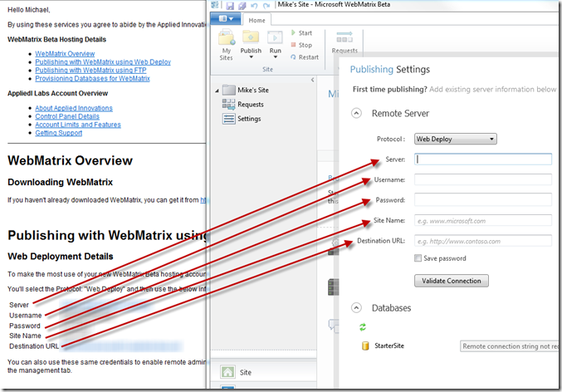Click the Requests ribbon icon
The height and width of the screenshot is (392, 562).
[x=344, y=37]
